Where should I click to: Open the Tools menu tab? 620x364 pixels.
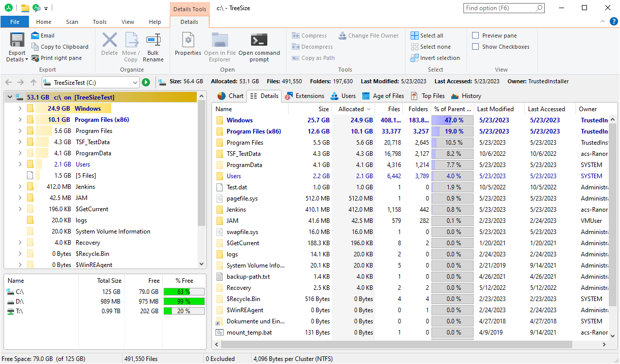99,21
